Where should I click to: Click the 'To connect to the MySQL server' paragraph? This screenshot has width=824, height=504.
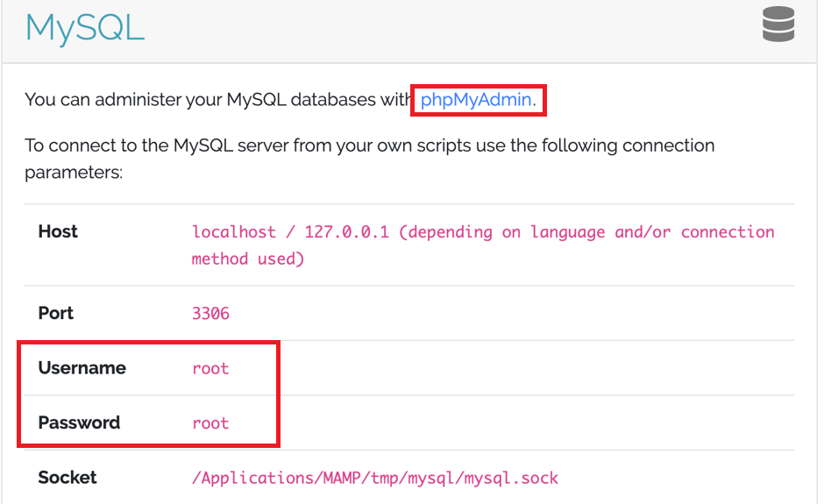[x=369, y=159]
